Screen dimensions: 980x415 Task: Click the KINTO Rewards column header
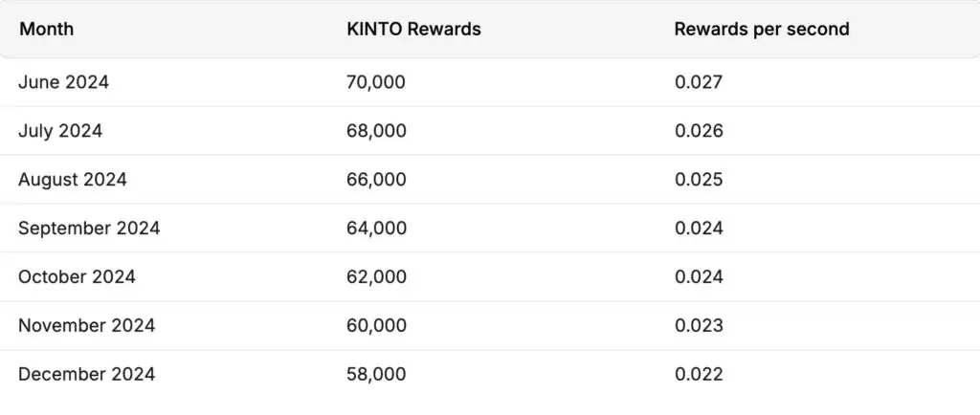[413, 29]
